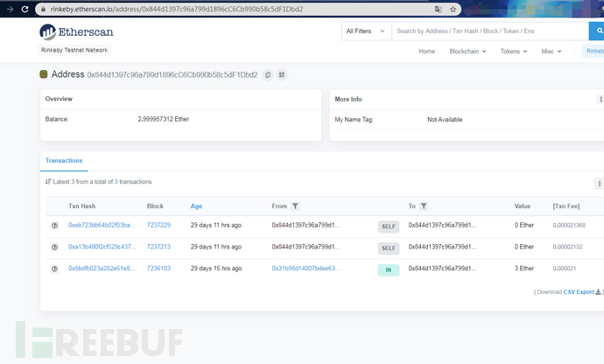Click the search by address field
This screenshot has height=364, width=604.
pos(490,31)
